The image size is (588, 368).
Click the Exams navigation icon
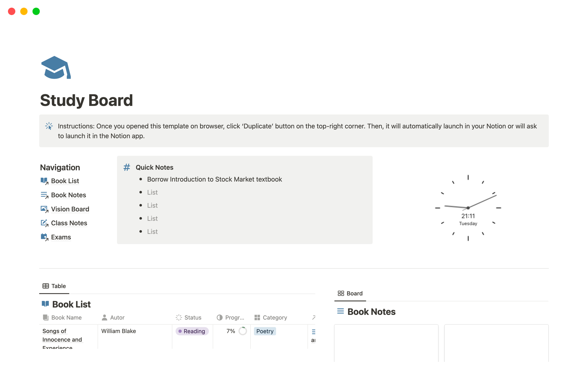(44, 237)
